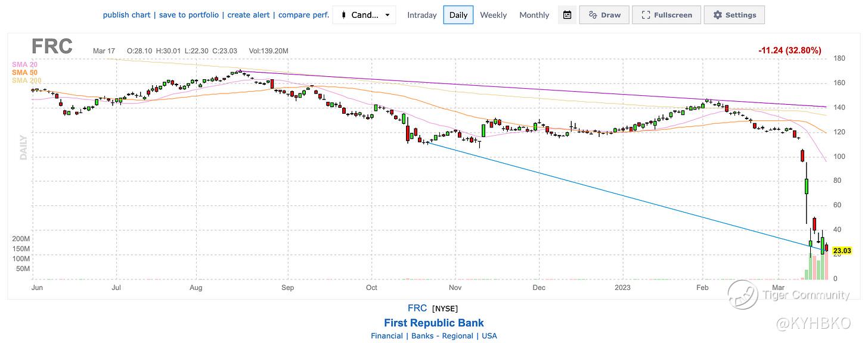Click the Vol:139.20M volume readout
The height and width of the screenshot is (343, 868).
point(268,51)
